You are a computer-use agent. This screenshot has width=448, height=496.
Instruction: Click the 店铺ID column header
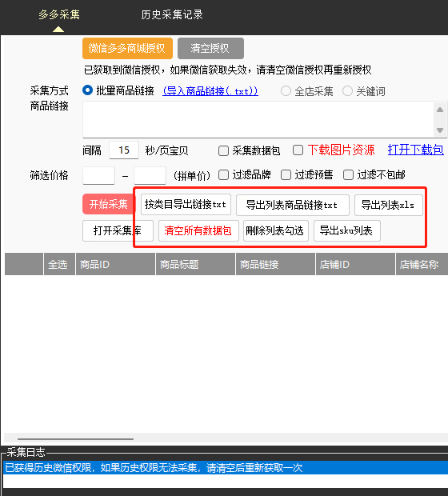click(x=356, y=264)
